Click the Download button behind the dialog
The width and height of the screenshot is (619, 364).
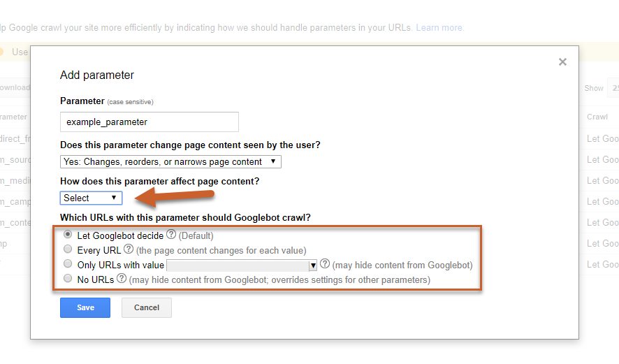pyautogui.click(x=15, y=87)
